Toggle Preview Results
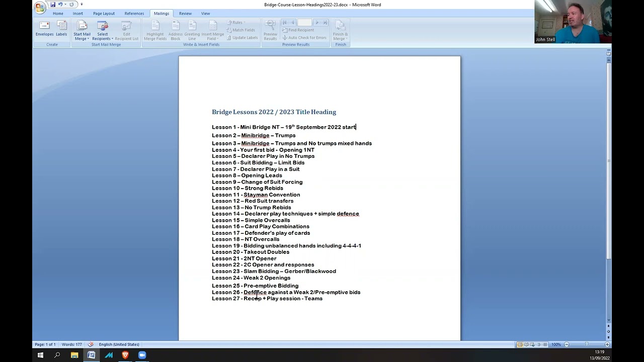This screenshot has height=362, width=644. point(270,31)
